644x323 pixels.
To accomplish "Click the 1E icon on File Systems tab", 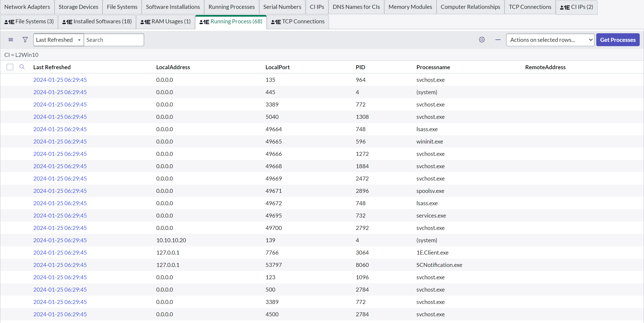I will click(x=9, y=22).
